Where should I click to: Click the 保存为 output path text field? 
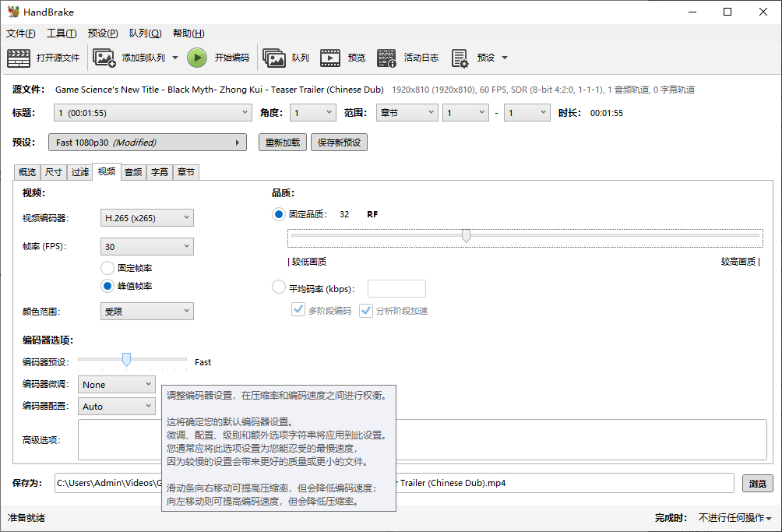(234, 483)
